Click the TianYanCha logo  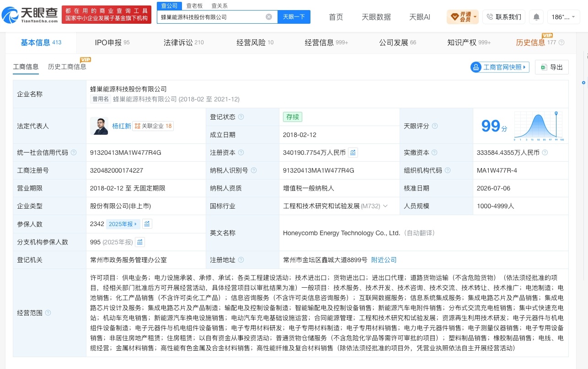tap(30, 16)
